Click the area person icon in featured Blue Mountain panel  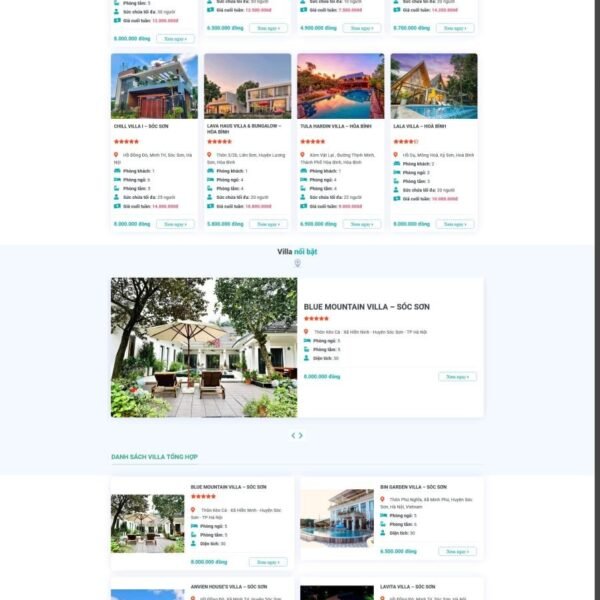[x=307, y=358]
